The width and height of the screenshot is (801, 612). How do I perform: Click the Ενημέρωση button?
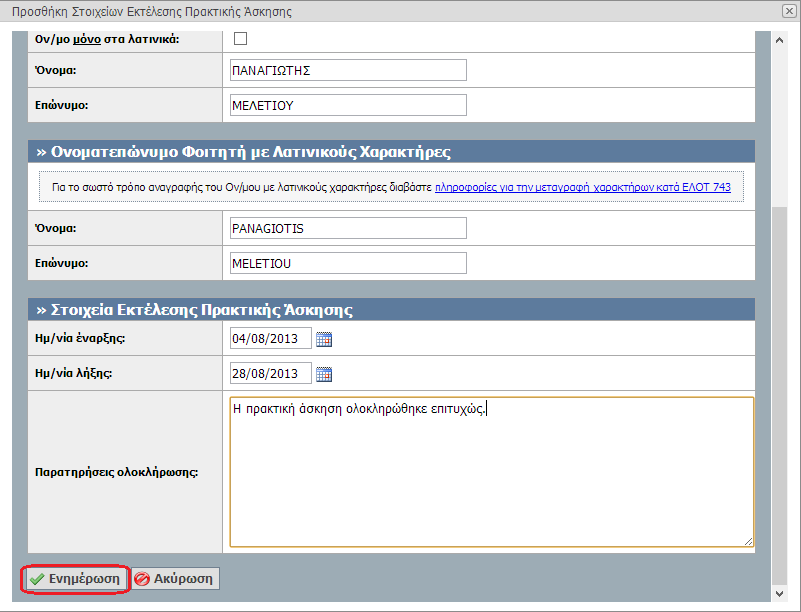(75, 579)
